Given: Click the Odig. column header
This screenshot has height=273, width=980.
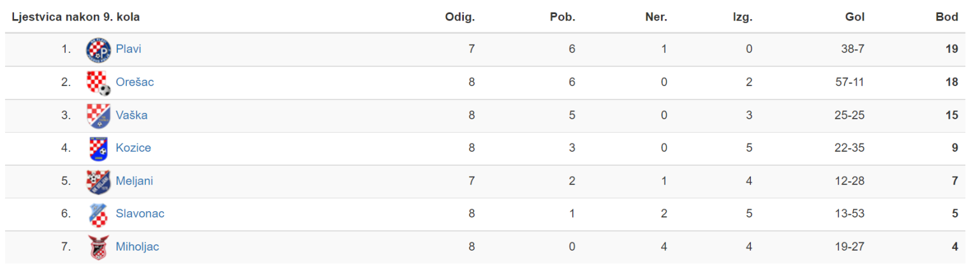Looking at the screenshot, I should tap(460, 17).
